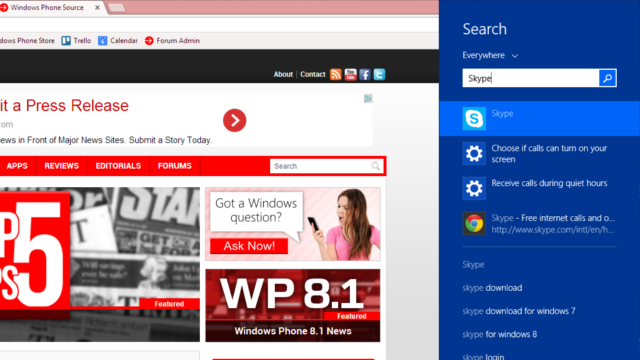Open Windows Phone 8.1 News featured tile
The height and width of the screenshot is (360, 640).
[x=293, y=305]
